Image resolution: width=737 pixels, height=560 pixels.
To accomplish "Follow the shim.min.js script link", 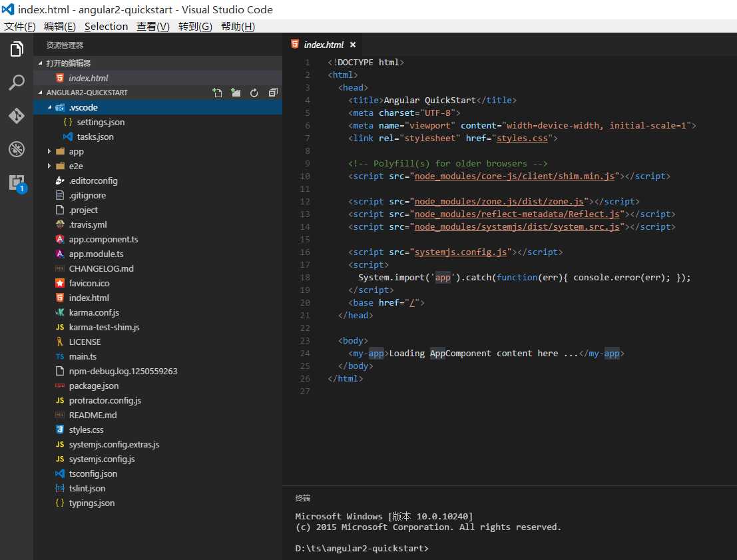I will pyautogui.click(x=514, y=176).
